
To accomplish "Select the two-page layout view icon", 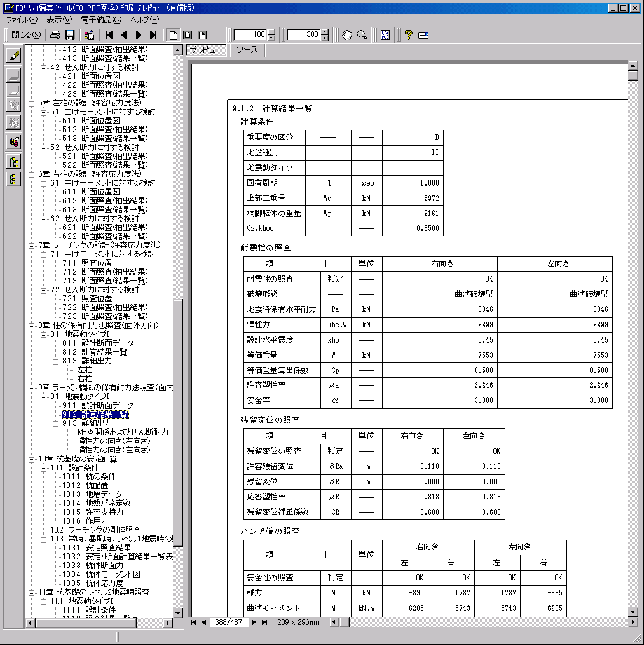I will [x=188, y=35].
